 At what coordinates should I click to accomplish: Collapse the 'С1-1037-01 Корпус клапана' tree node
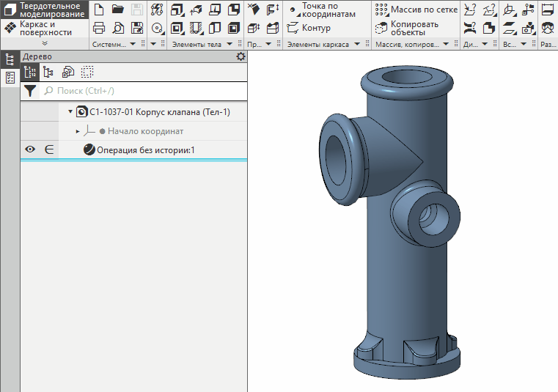click(70, 112)
